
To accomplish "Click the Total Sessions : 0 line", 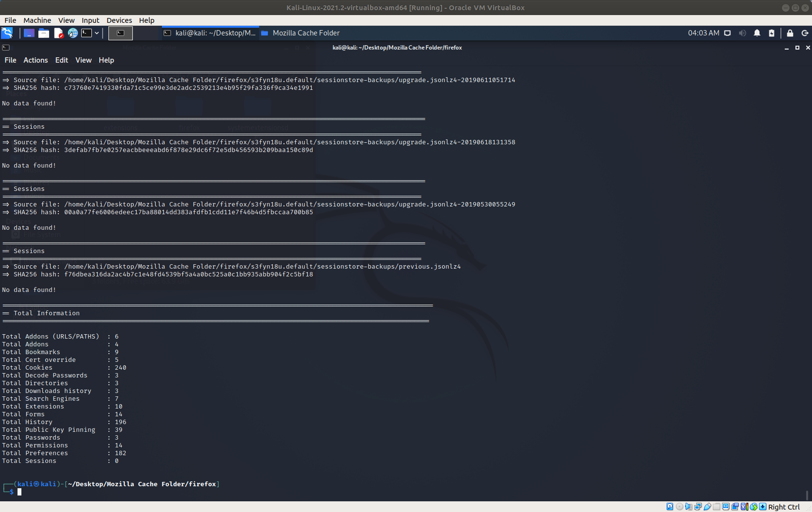I will [x=60, y=461].
